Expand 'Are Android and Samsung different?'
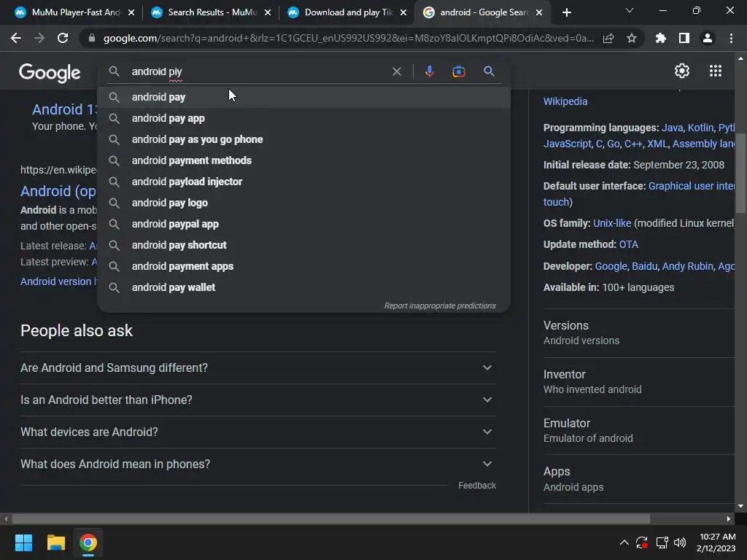747x560 pixels. [x=258, y=367]
